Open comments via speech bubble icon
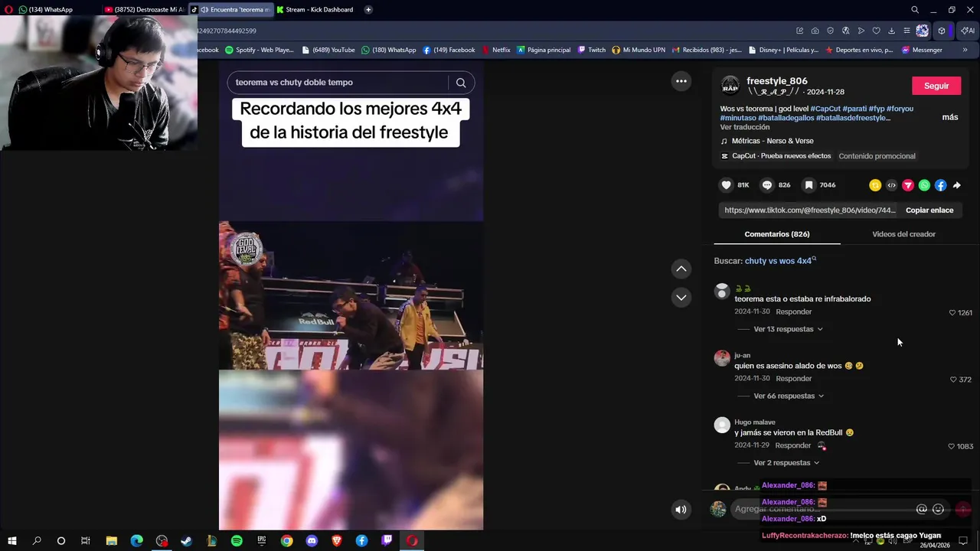 click(x=767, y=185)
